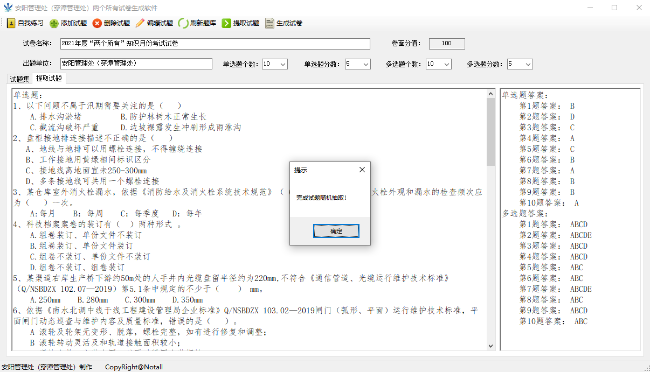Image resolution: width=650 pixels, height=372 pixels.
Task: Click the green arrow 抽取试题 extract icon
Action: click(x=226, y=23)
